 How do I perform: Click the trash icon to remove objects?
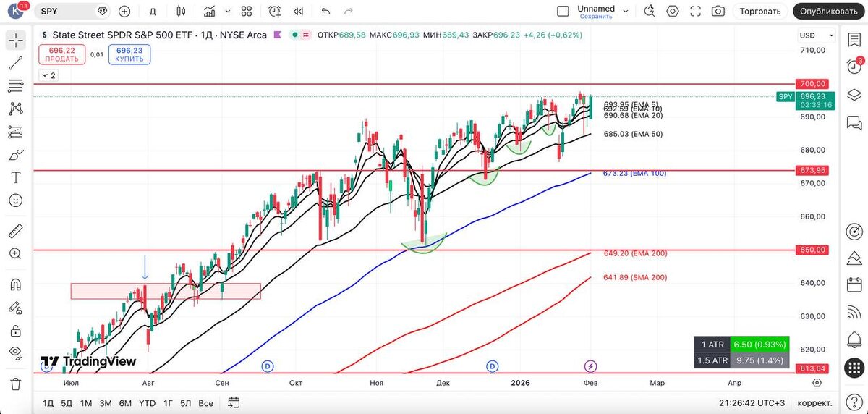[x=16, y=384]
